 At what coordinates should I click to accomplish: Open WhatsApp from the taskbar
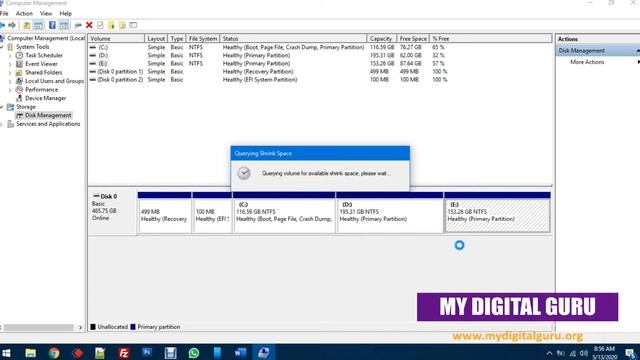(194, 352)
